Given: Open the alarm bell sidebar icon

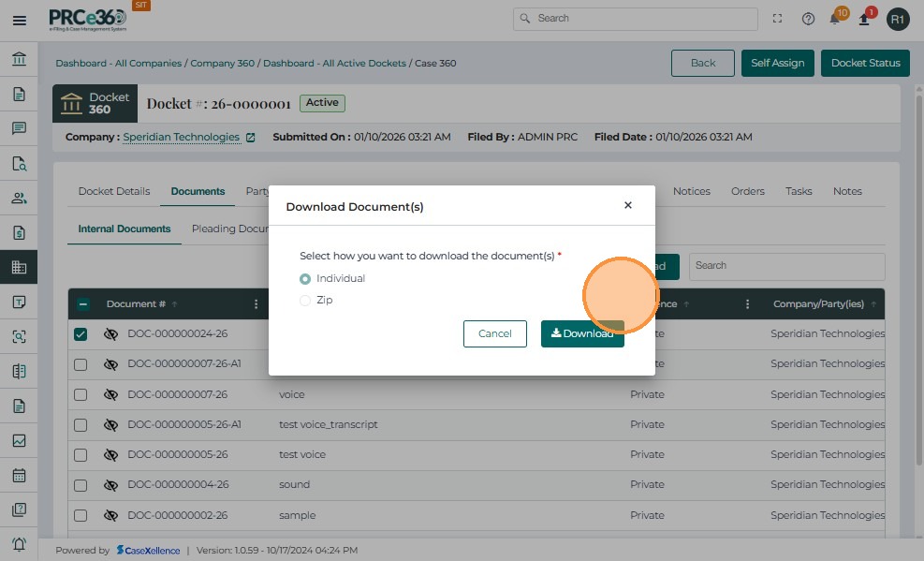Looking at the screenshot, I should pyautogui.click(x=19, y=544).
